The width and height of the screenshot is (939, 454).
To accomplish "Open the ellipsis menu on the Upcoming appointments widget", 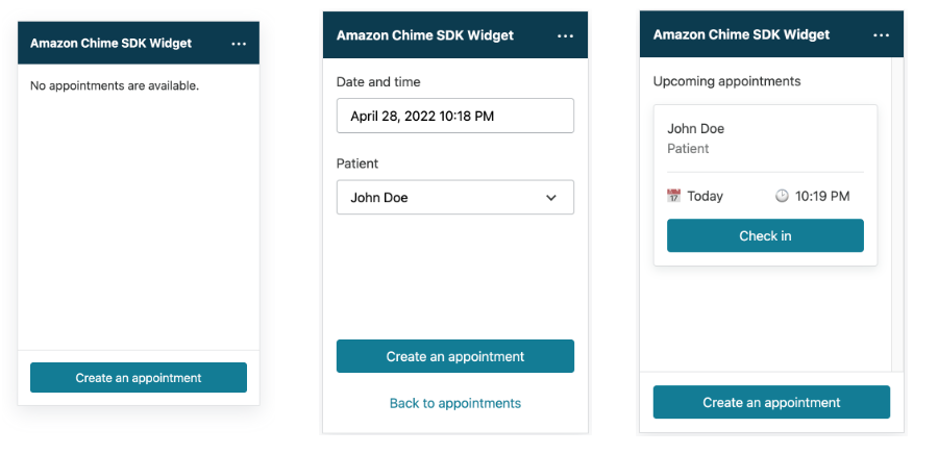I will click(x=881, y=35).
